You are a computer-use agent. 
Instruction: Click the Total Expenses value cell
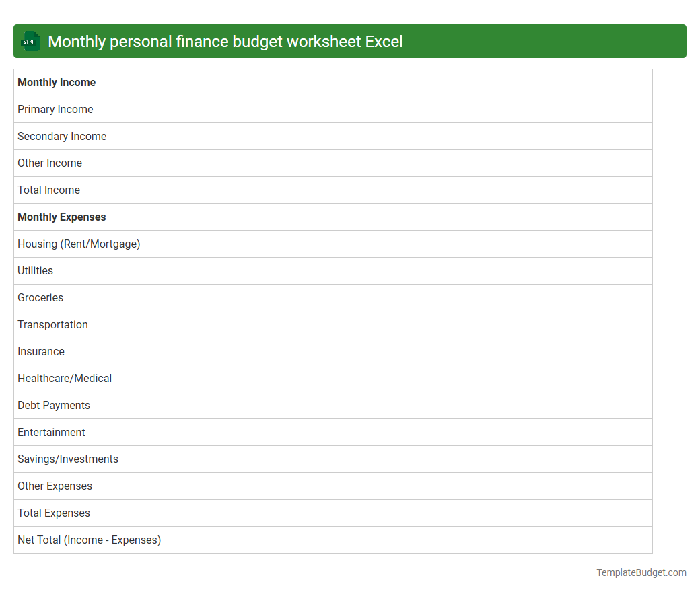tap(637, 513)
